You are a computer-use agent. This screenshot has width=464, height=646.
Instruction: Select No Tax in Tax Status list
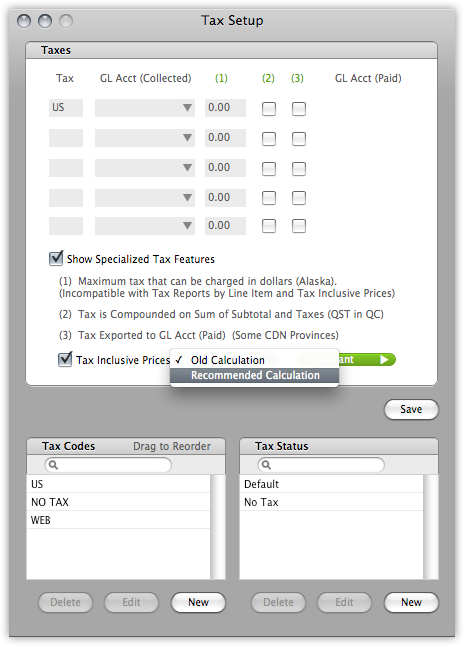[x=331, y=502]
